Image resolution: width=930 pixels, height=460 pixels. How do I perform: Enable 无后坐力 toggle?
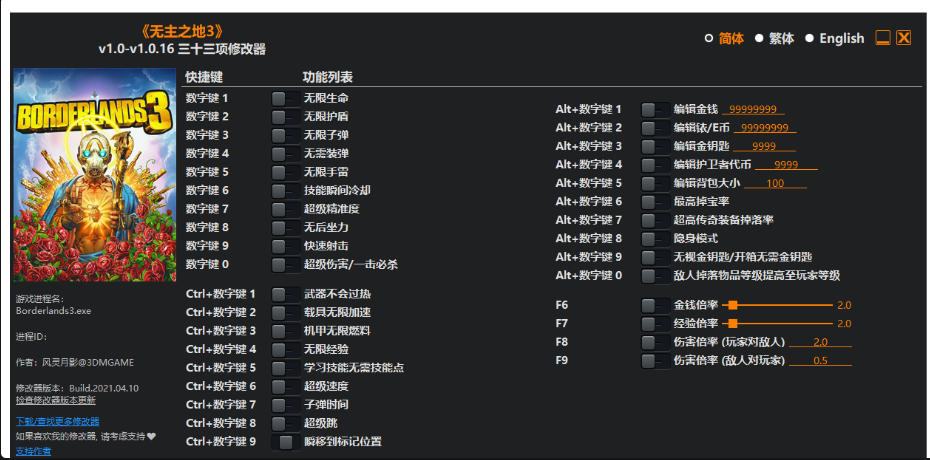click(285, 227)
